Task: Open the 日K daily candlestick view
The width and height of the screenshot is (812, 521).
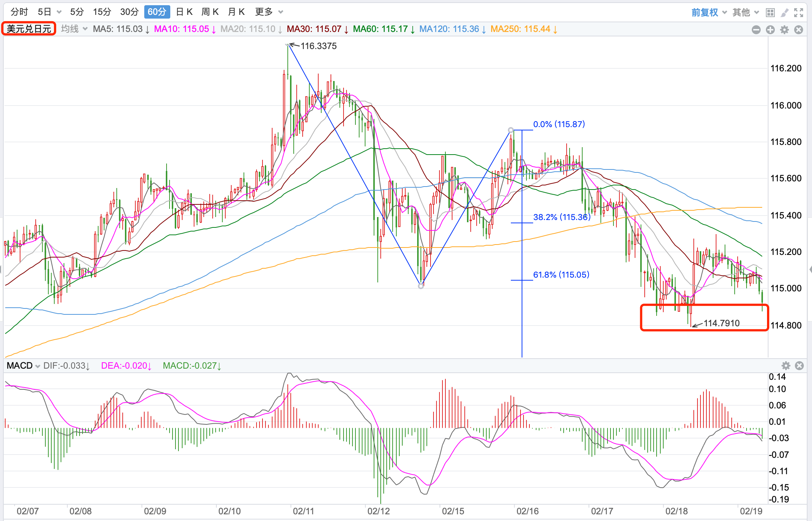Action: point(184,12)
